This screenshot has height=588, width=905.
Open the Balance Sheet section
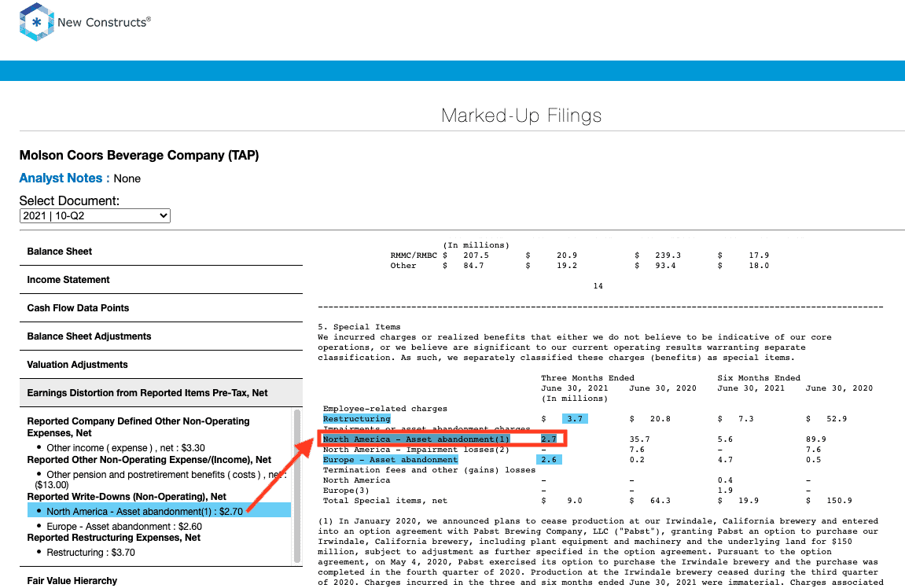pyautogui.click(x=161, y=252)
